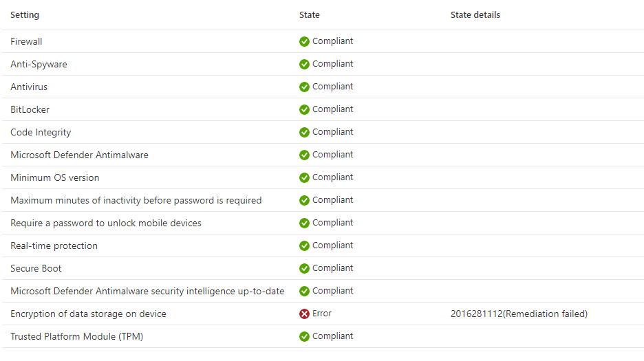Click the Error state label text

click(322, 314)
